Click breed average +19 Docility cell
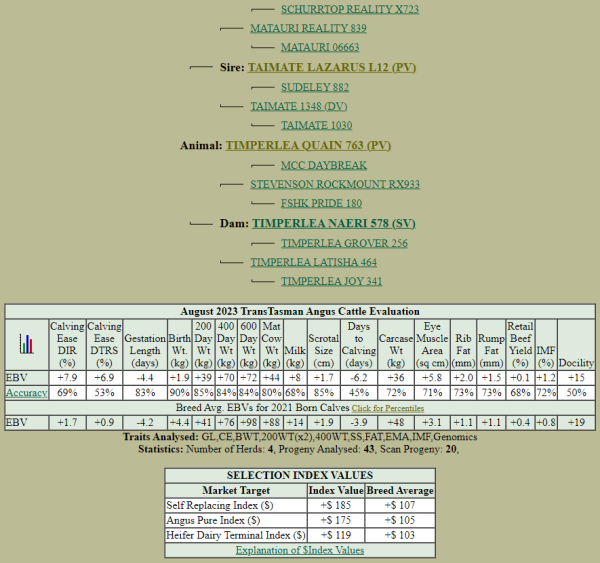600x563 pixels. [576, 423]
